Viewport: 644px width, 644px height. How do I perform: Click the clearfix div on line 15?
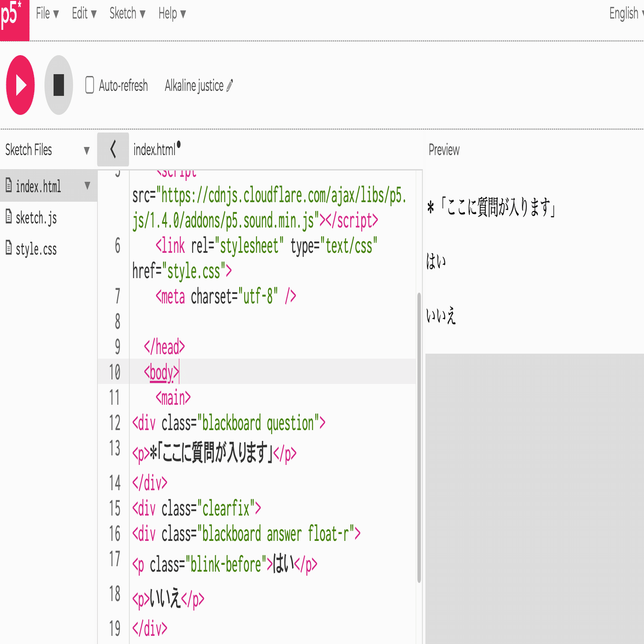point(197,509)
